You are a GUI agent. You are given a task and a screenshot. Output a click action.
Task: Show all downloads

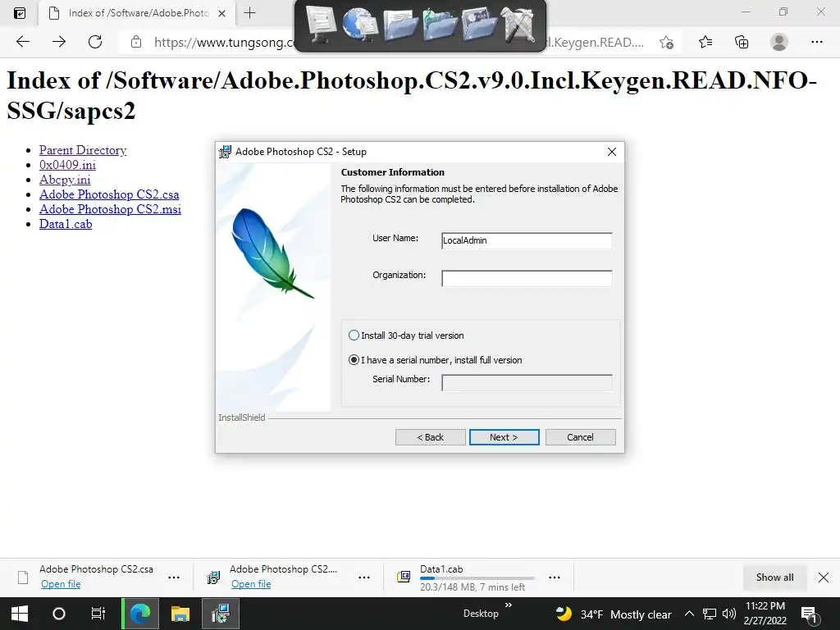click(x=774, y=577)
